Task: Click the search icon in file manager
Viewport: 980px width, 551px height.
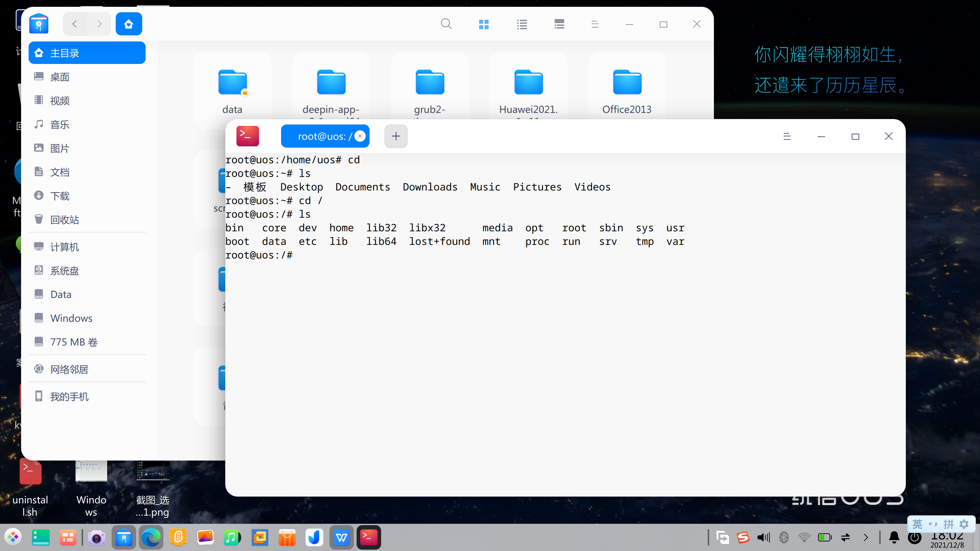Action: coord(446,24)
